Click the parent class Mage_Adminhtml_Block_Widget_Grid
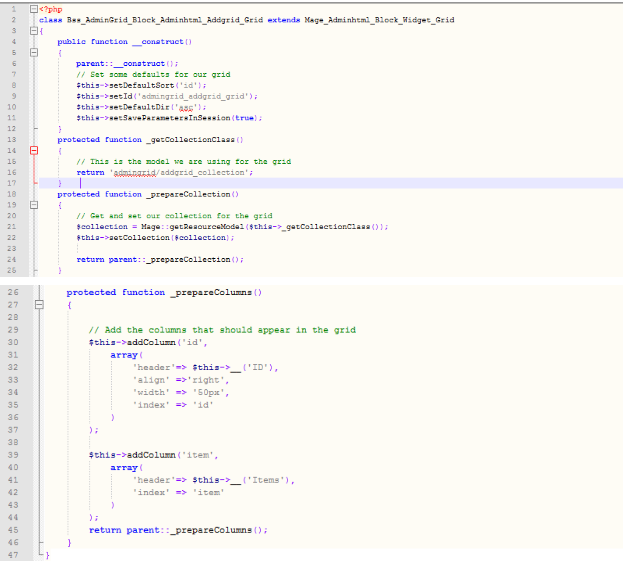 pos(379,20)
